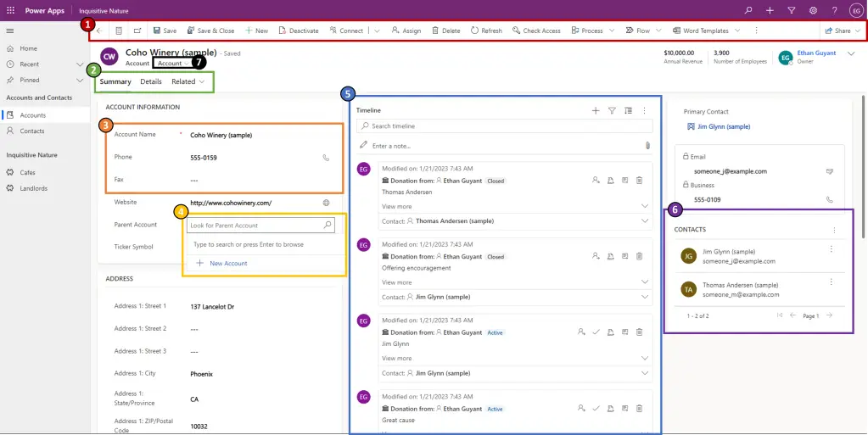868x435 pixels.
Task: Click the Save button
Action: tap(165, 31)
